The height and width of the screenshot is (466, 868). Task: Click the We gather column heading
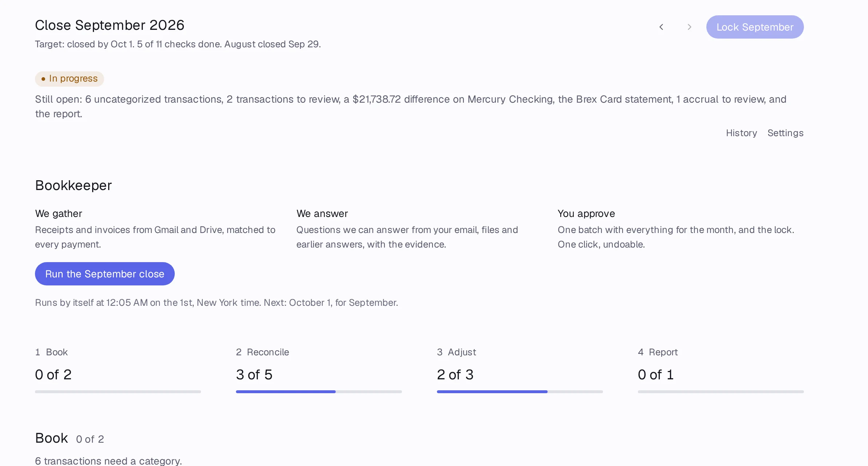[x=59, y=213]
